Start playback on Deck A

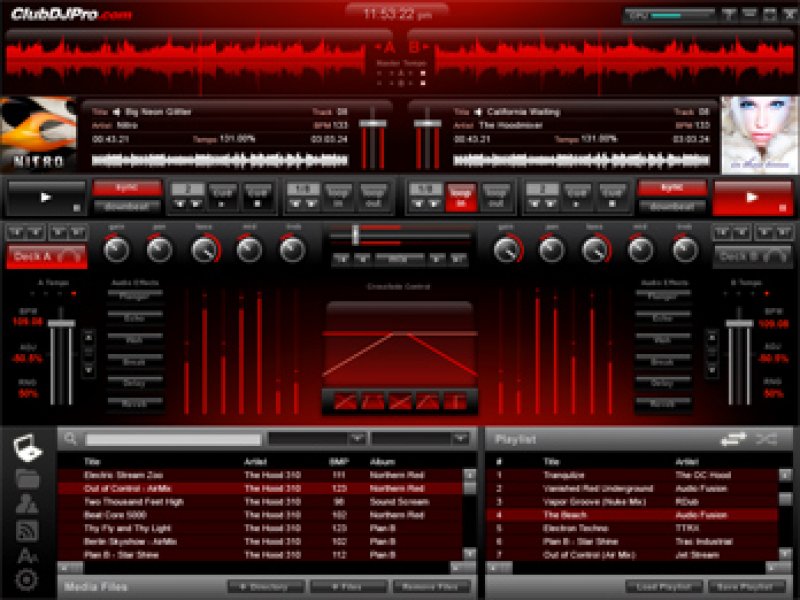coord(45,197)
